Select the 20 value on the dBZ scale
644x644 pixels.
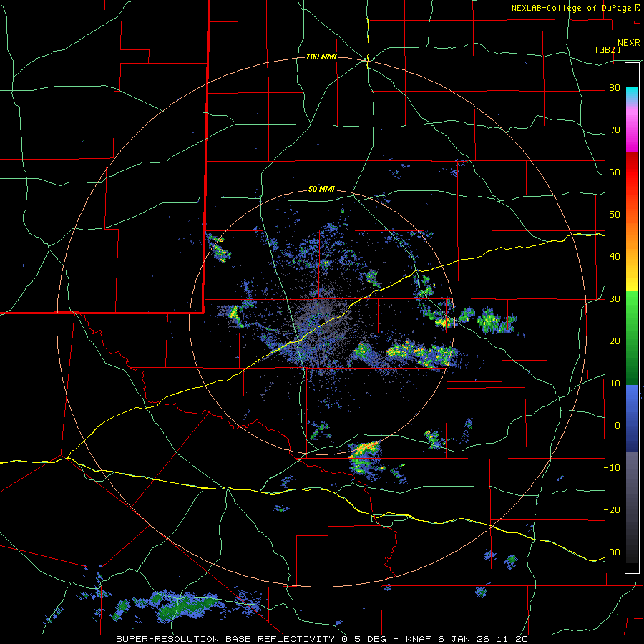coord(615,341)
